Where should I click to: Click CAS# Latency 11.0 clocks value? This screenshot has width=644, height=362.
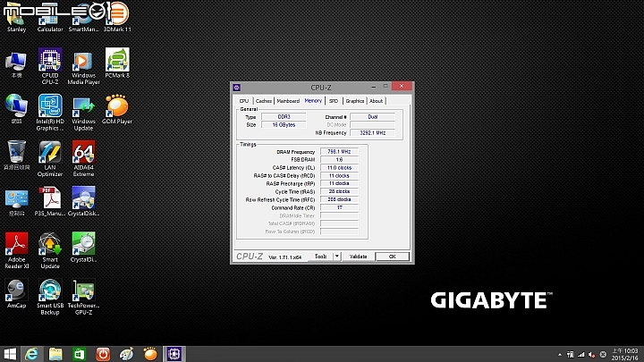(x=339, y=168)
